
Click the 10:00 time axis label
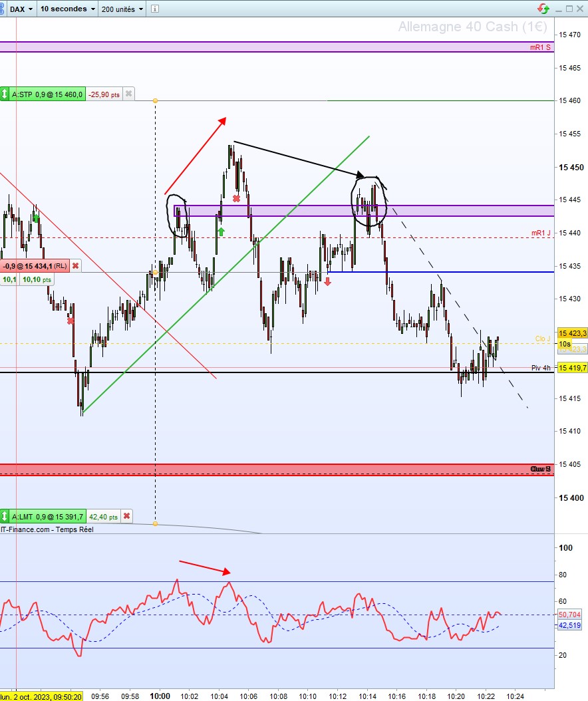160,696
